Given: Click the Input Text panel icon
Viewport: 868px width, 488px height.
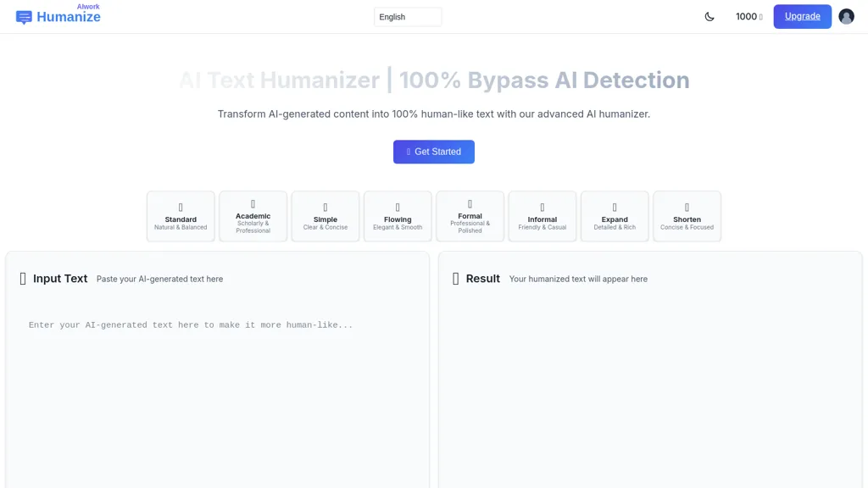Looking at the screenshot, I should pos(23,279).
